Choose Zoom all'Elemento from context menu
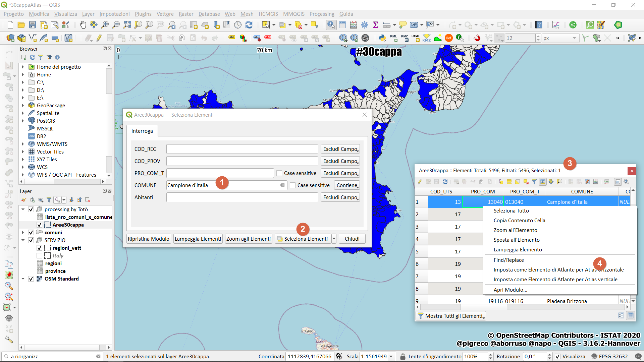The width and height of the screenshot is (644, 362). tap(515, 230)
